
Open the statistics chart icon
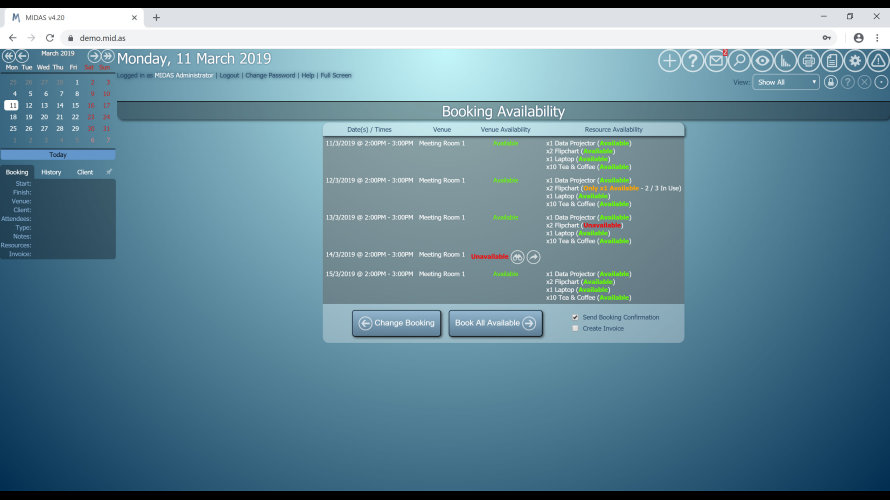[786, 61]
